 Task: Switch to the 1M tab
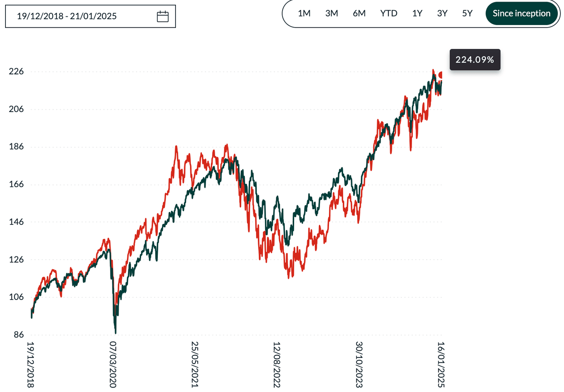(x=305, y=13)
